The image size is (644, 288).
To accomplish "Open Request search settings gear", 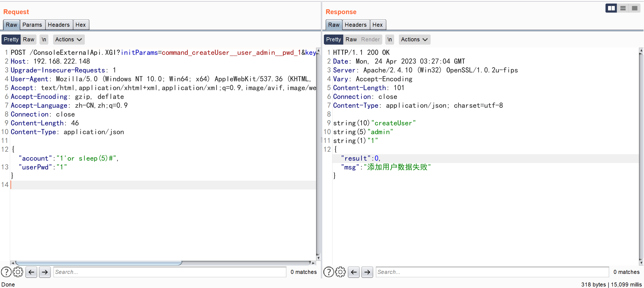I will pyautogui.click(x=18, y=272).
